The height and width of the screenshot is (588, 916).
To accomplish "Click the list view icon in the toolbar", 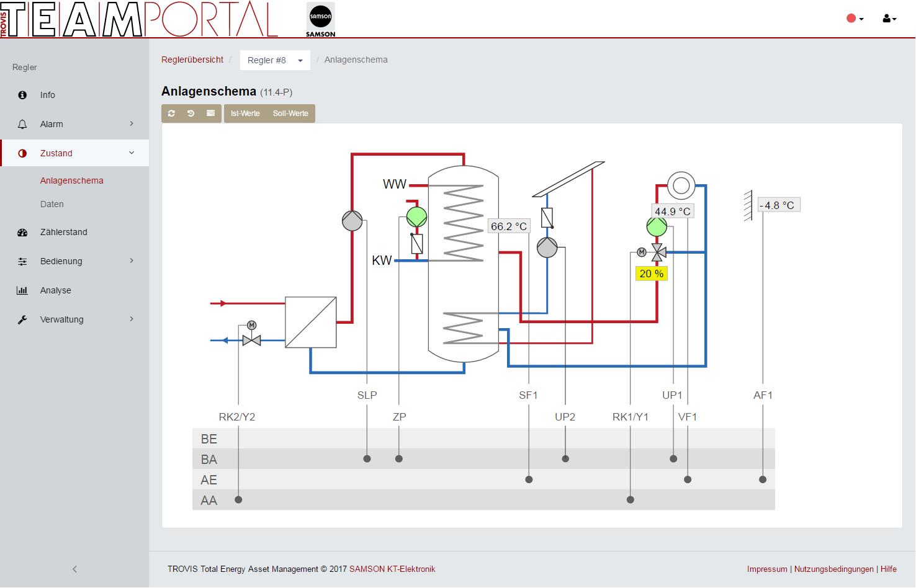I will coord(210,114).
